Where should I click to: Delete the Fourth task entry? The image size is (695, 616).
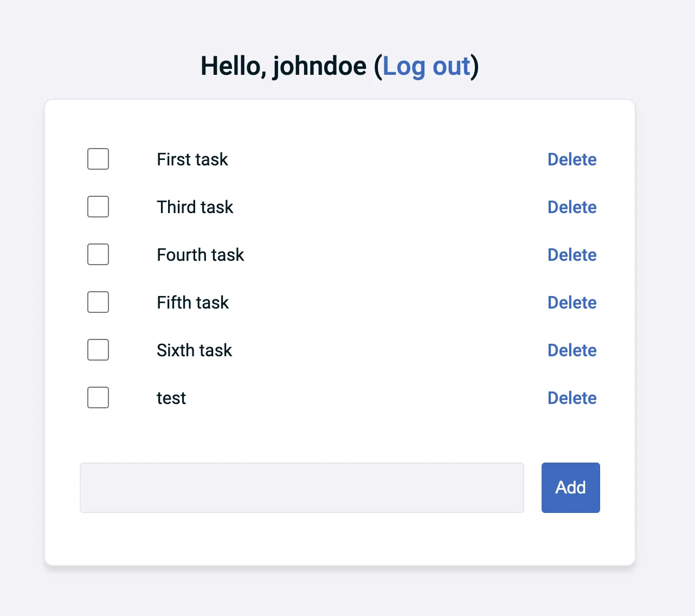click(571, 254)
